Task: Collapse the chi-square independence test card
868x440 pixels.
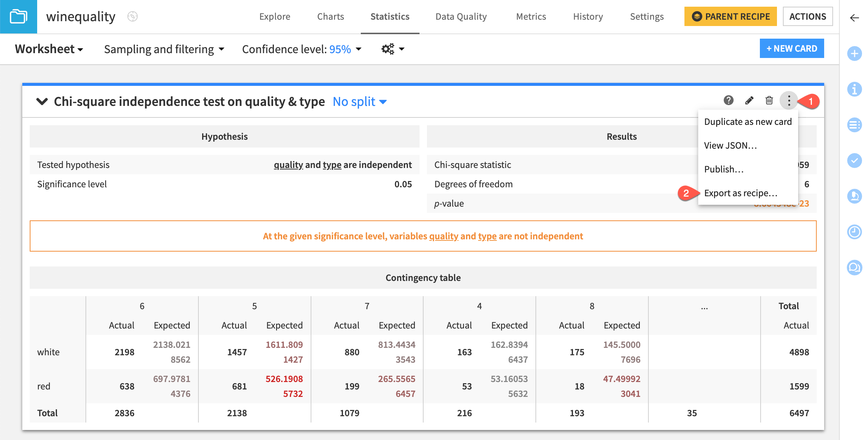Action: coord(42,101)
